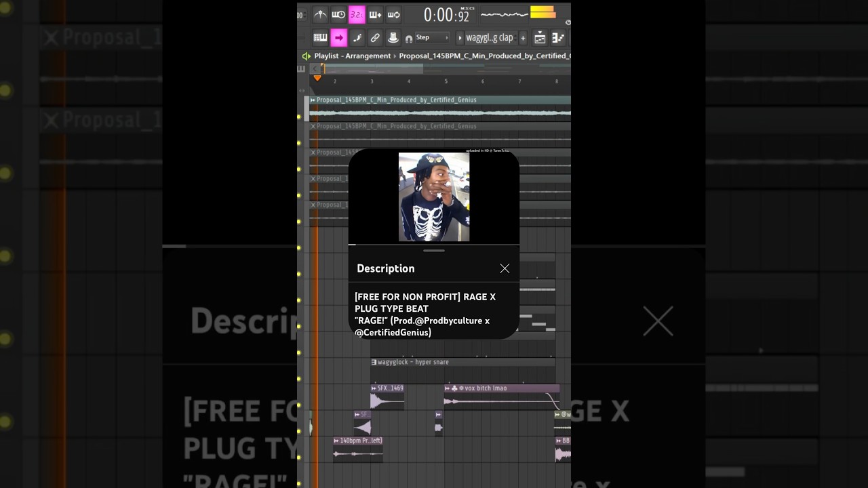The width and height of the screenshot is (868, 488).
Task: Click the Description panel drag handle
Action: (434, 251)
